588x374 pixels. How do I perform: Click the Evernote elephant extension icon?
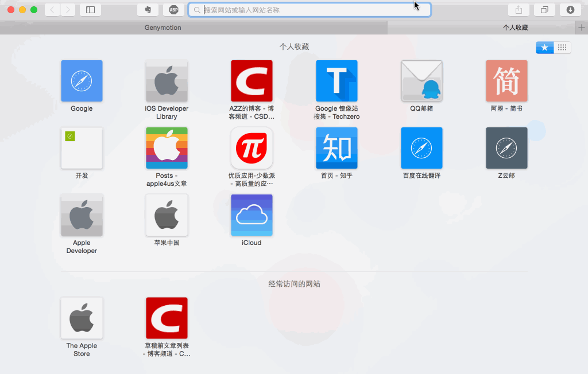click(x=148, y=10)
